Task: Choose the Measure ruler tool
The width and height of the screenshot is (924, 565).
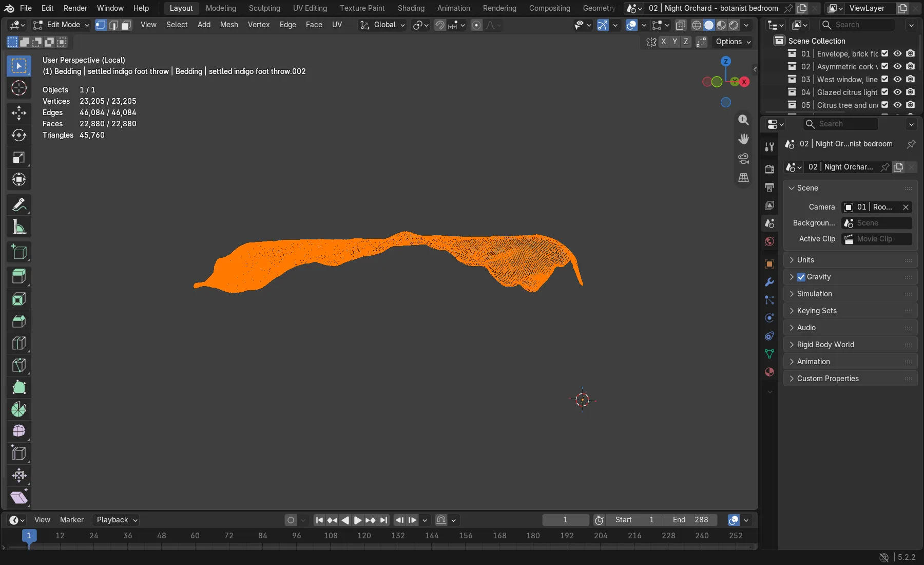Action: [x=19, y=227]
